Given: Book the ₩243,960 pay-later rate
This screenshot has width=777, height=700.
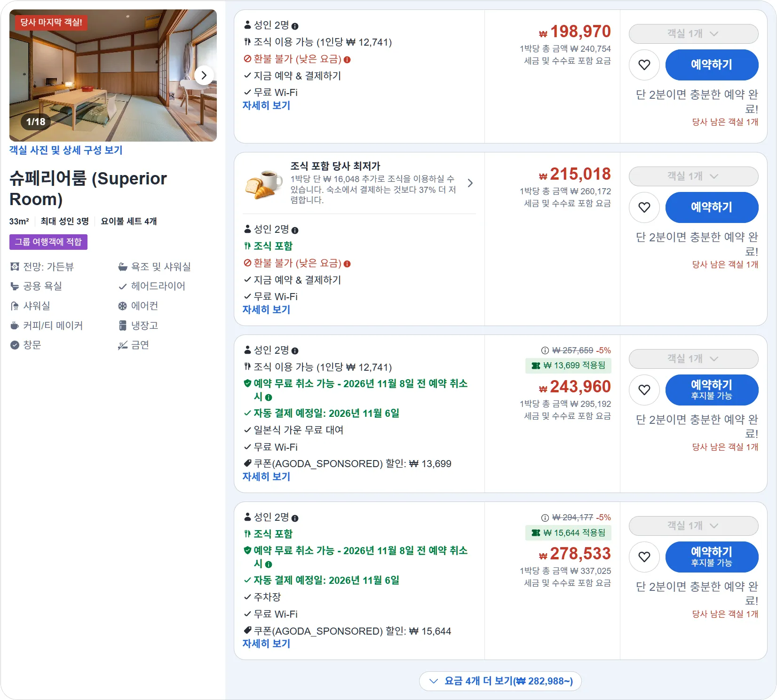Looking at the screenshot, I should [712, 390].
